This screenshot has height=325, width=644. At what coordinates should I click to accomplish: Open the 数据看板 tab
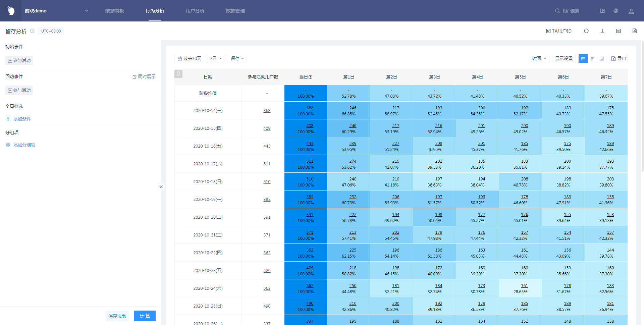pyautogui.click(x=114, y=11)
